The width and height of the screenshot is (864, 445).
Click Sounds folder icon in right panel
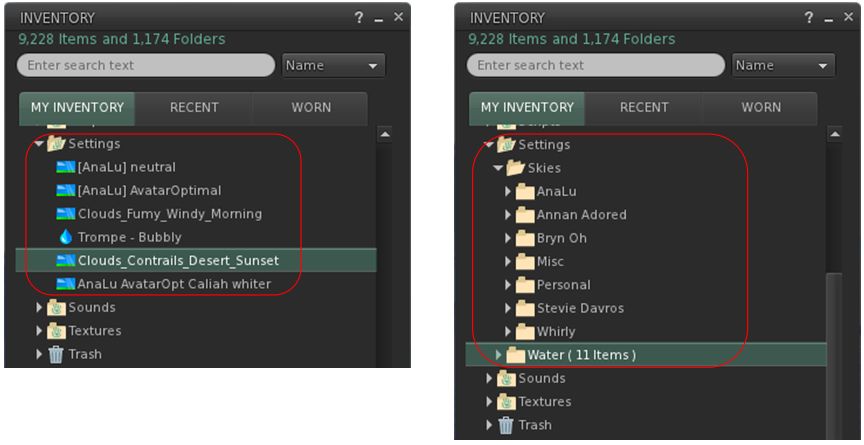506,379
